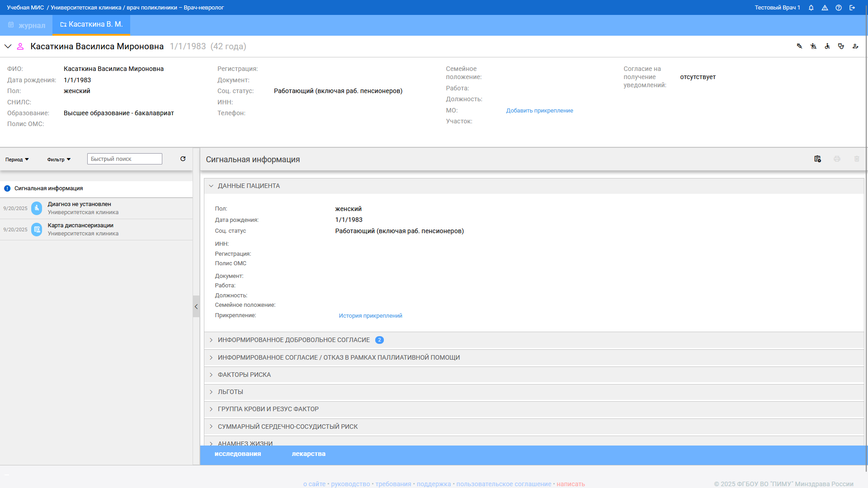Click the warning triangle icon
This screenshot has height=488, width=868.
825,8
